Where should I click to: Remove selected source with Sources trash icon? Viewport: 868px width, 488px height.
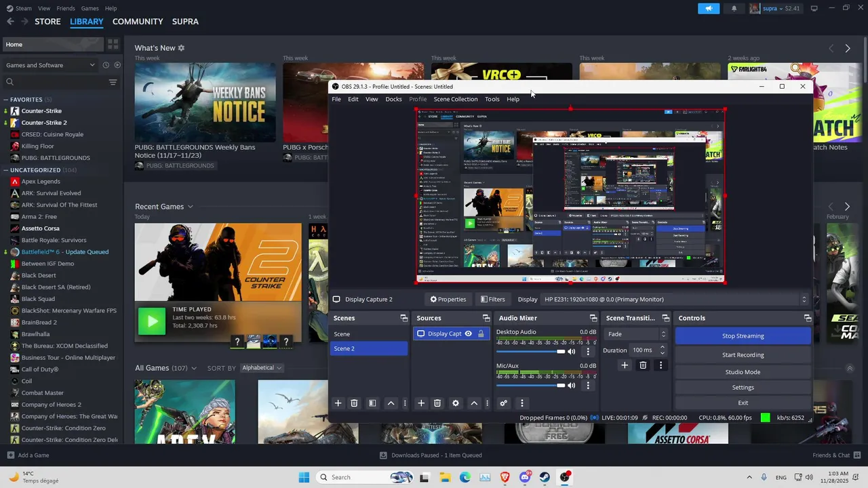pos(437,403)
